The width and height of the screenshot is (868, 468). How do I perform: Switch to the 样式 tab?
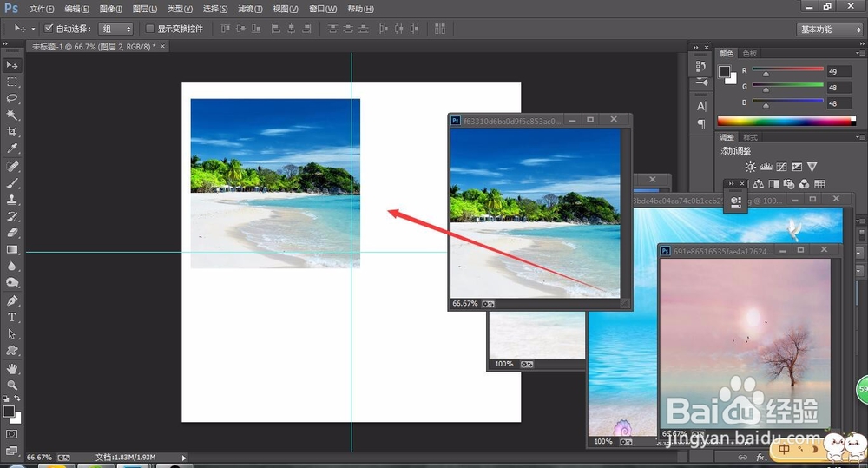pyautogui.click(x=750, y=137)
